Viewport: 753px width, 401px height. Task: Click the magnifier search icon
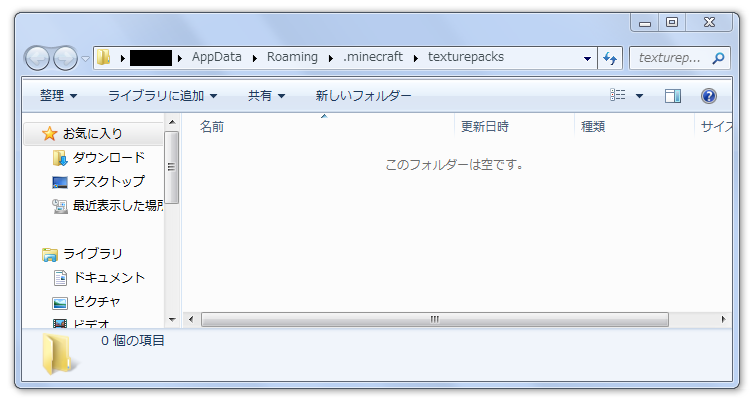(x=718, y=58)
